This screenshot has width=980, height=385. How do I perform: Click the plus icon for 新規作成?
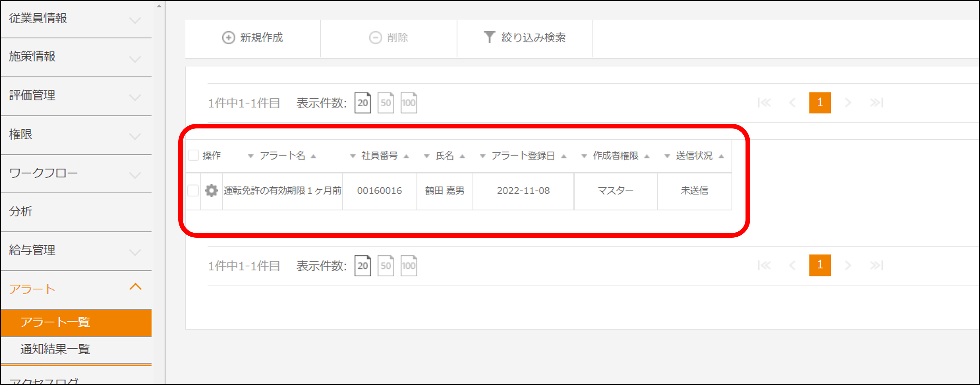[228, 38]
